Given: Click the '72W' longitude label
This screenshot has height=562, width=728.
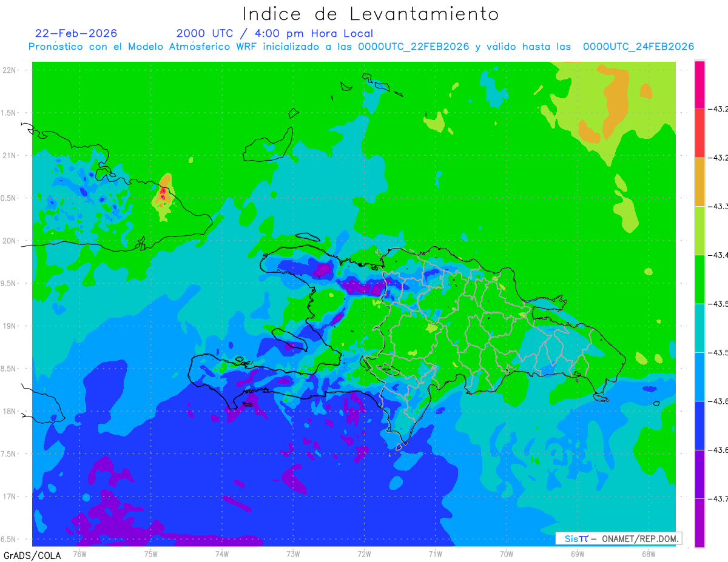Looking at the screenshot, I should [x=364, y=554].
